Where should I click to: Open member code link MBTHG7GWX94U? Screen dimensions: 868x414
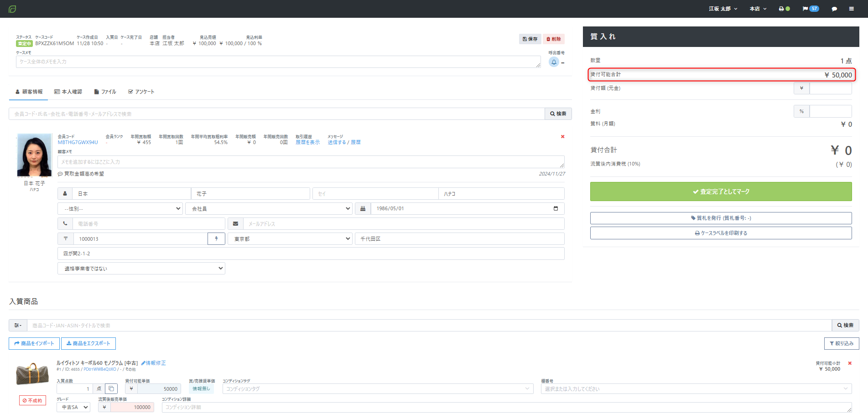(78, 142)
